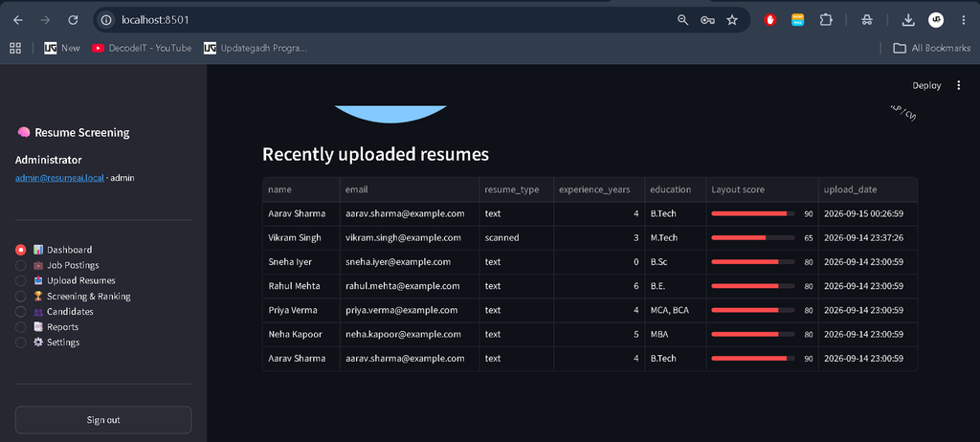Click the B.E. education cell
Image resolution: width=980 pixels, height=442 pixels.
click(x=675, y=286)
